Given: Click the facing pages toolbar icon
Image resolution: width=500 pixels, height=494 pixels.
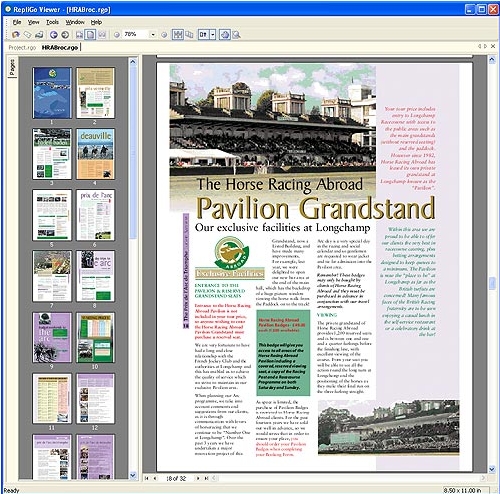Looking at the screenshot, I should [x=189, y=34].
